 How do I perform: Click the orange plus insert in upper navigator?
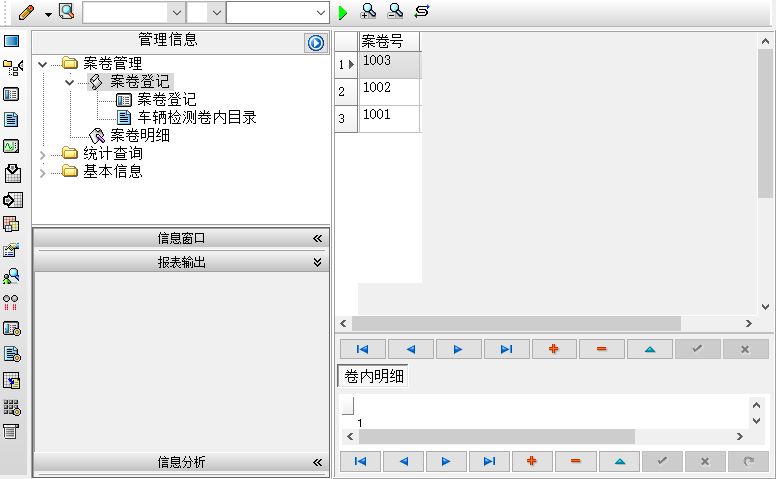coord(554,349)
